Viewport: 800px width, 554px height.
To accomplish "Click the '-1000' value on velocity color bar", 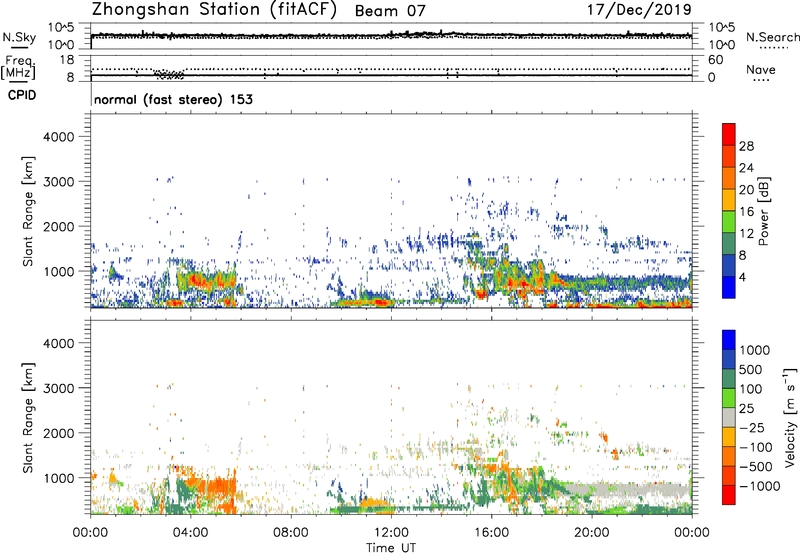I will [759, 486].
